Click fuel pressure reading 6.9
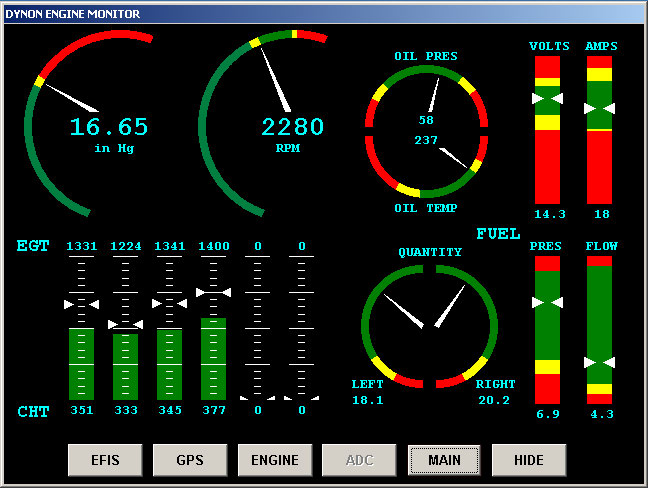This screenshot has width=648, height=488. 548,414
